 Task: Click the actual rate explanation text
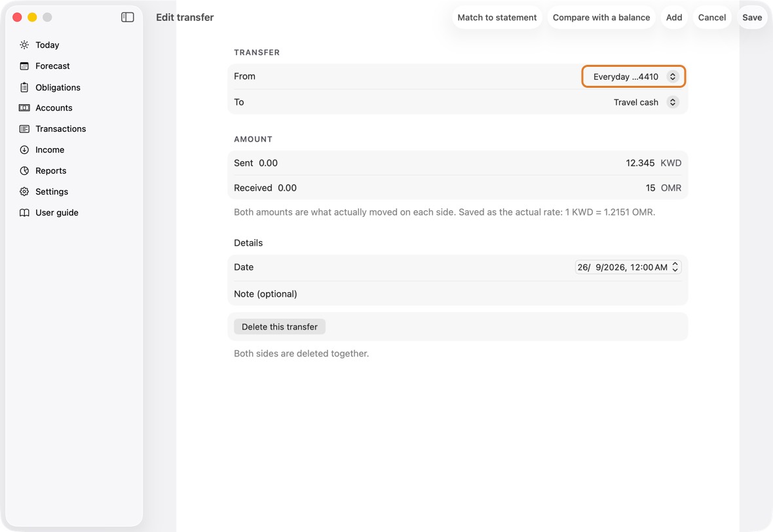(x=444, y=212)
